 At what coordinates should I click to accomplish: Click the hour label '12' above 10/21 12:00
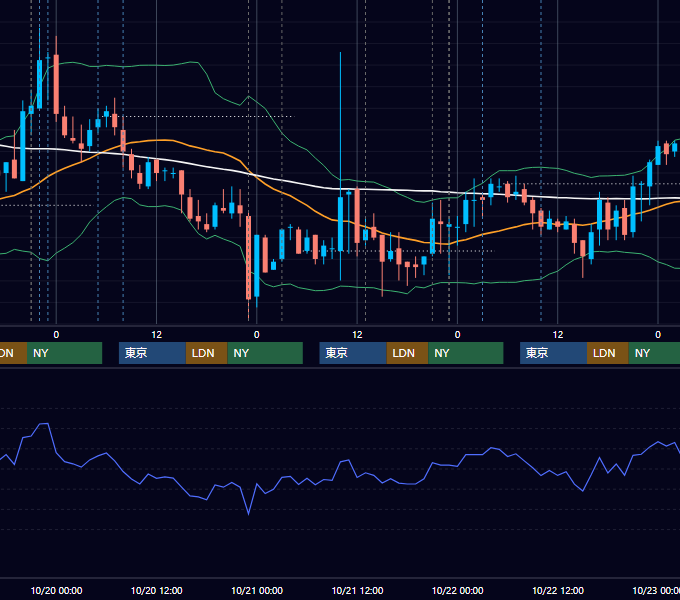(x=357, y=335)
